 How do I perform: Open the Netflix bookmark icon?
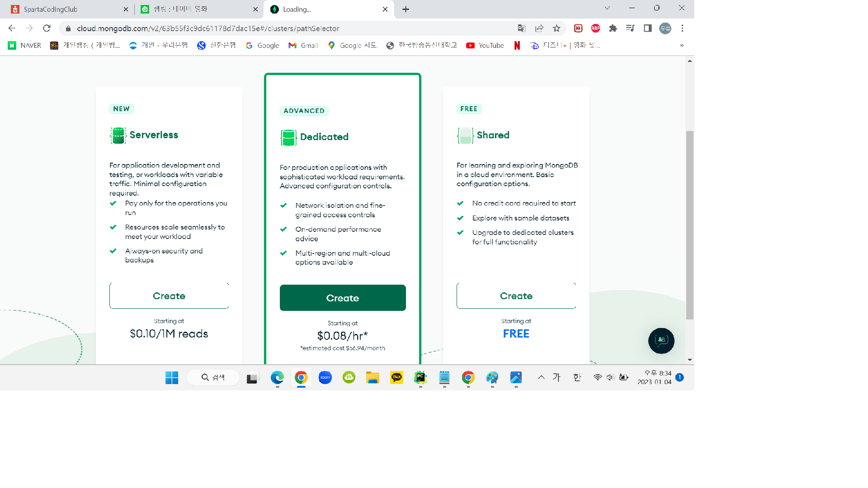click(x=517, y=45)
